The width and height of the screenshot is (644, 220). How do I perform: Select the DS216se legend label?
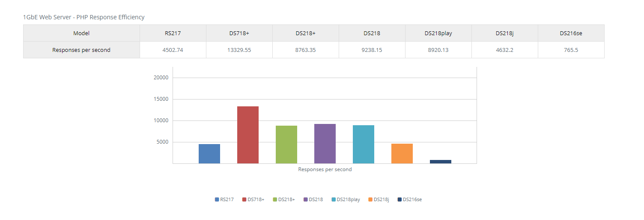pyautogui.click(x=412, y=199)
